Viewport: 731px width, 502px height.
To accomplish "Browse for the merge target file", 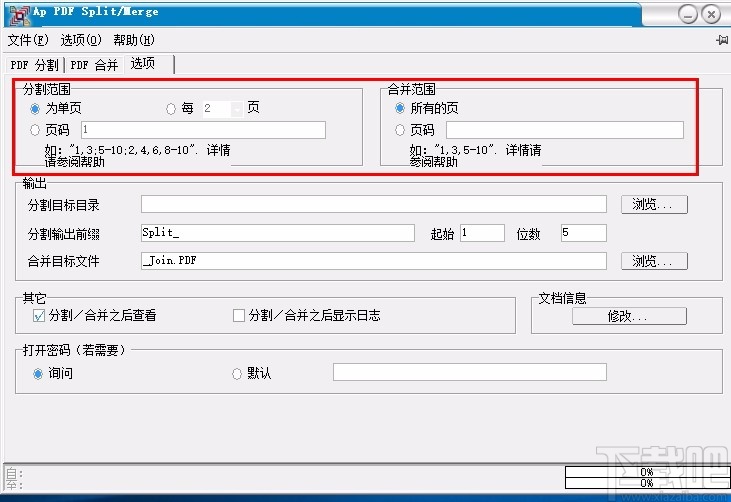I will point(654,261).
